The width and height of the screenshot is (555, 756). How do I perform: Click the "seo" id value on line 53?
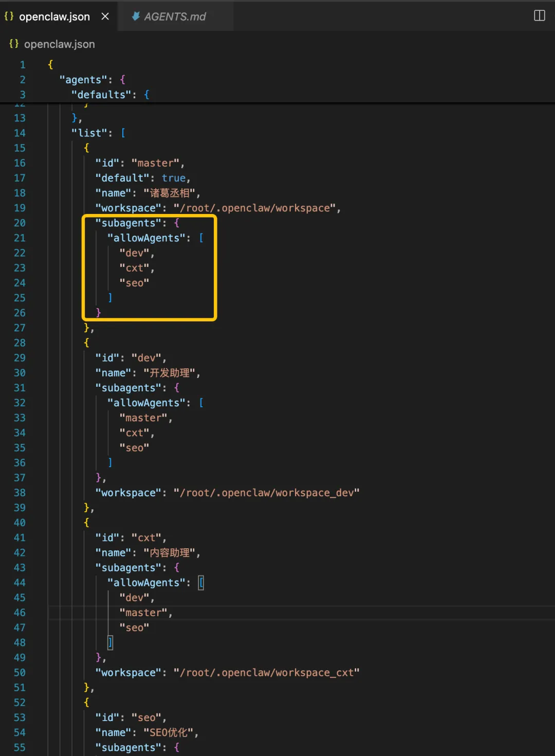tap(146, 717)
